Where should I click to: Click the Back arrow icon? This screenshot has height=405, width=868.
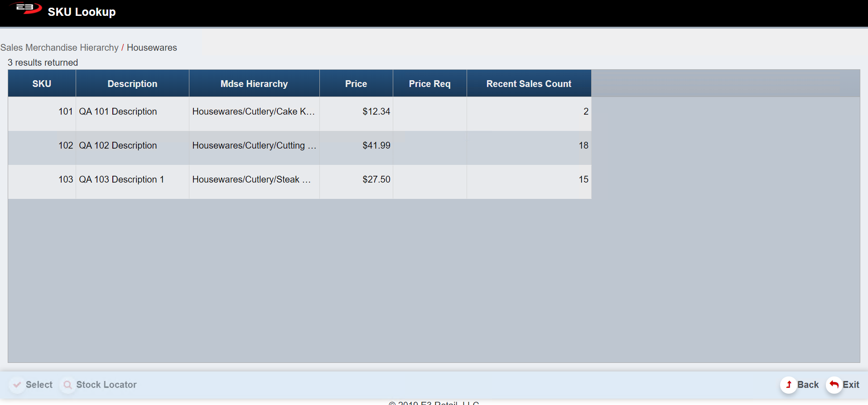pos(789,385)
